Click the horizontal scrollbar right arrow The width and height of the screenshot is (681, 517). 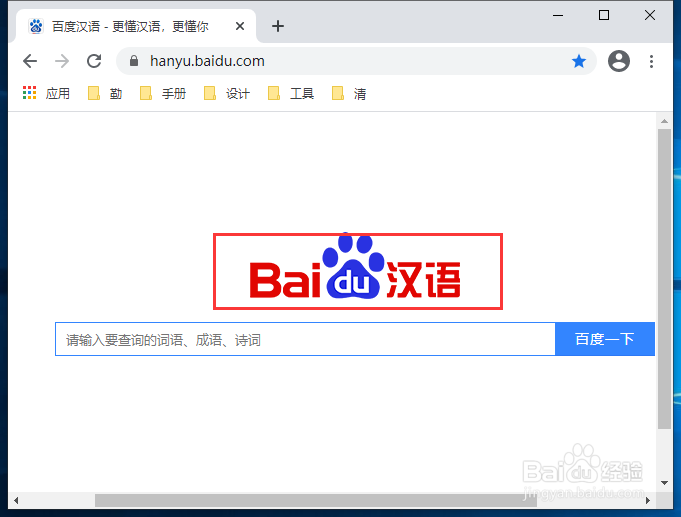647,500
